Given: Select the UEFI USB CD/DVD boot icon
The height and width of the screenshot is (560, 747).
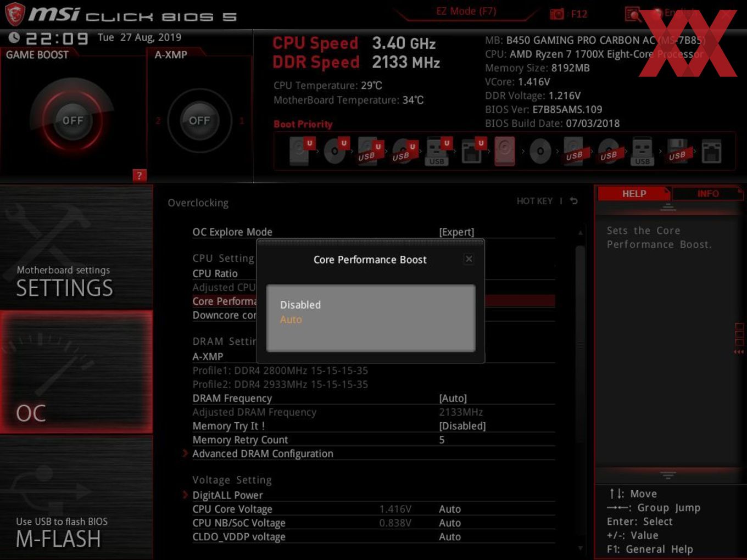Looking at the screenshot, I should click(404, 151).
